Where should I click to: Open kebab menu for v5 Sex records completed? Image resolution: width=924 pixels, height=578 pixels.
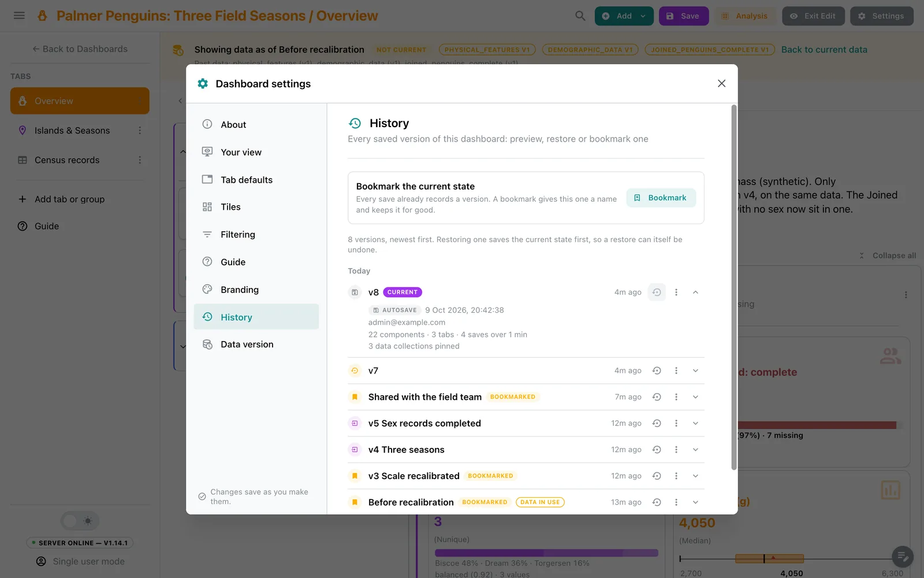click(x=676, y=423)
